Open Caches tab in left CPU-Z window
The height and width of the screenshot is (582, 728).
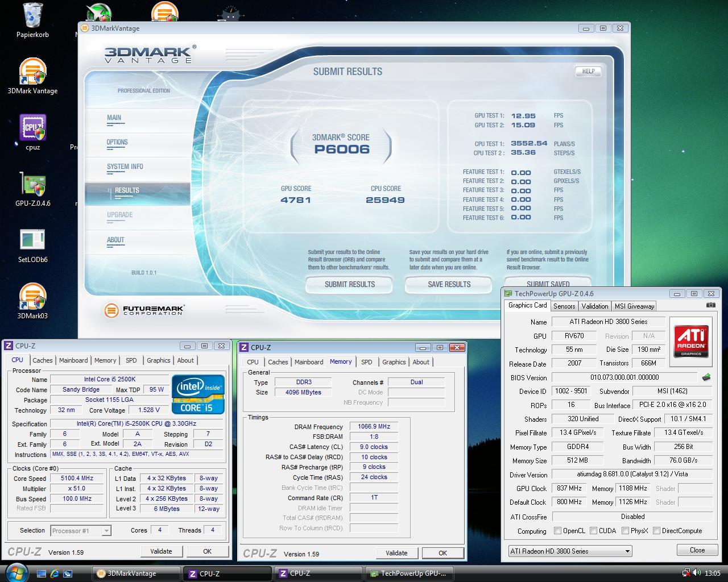[42, 360]
